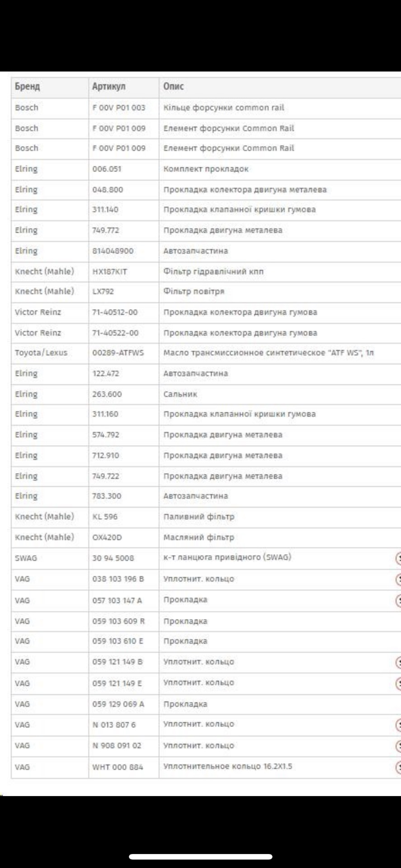Click the circular icon in the SWAG row
The height and width of the screenshot is (868, 401).
coord(398,558)
